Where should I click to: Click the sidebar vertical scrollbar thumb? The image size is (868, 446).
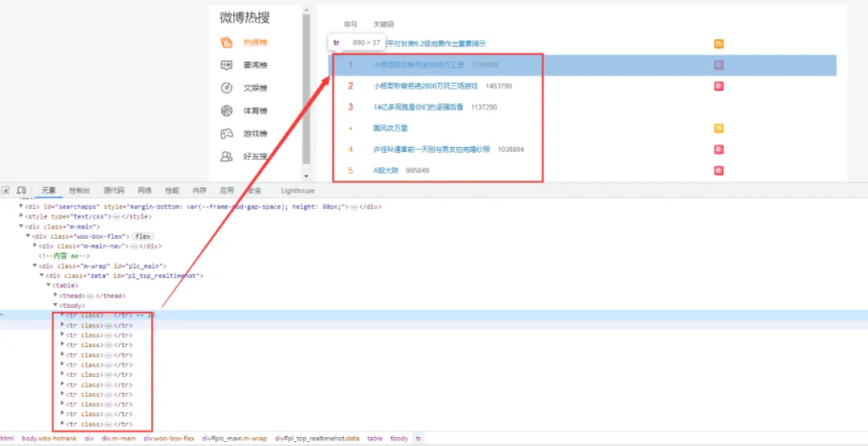(306, 88)
